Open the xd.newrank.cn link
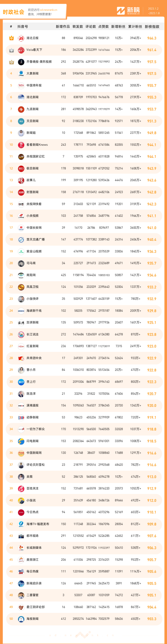This screenshot has height=644, width=167. [x=48, y=10]
